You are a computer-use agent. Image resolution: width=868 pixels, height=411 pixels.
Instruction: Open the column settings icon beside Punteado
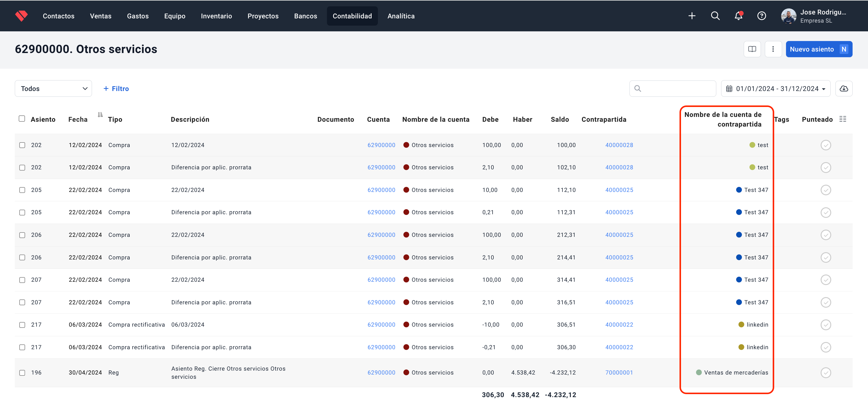tap(843, 119)
